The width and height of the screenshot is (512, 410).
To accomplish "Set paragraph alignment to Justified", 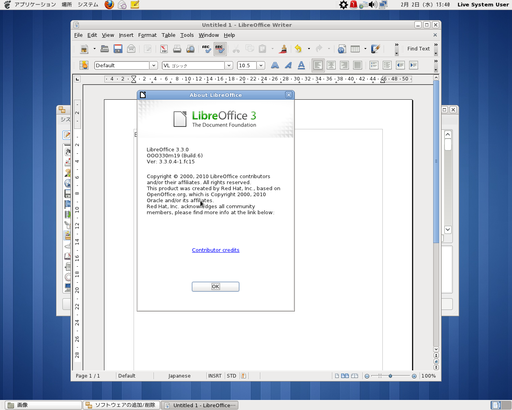I will coord(358,65).
